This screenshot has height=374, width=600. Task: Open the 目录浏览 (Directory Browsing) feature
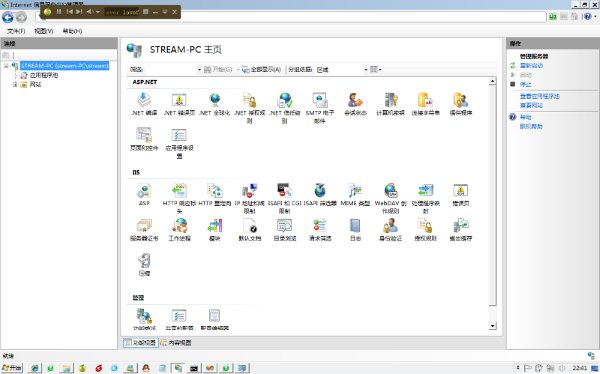coord(285,229)
